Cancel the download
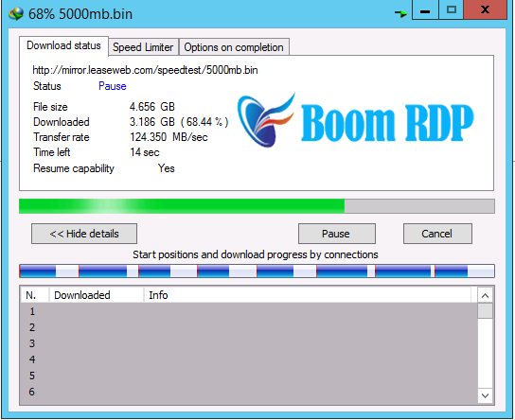Image resolution: width=515 pixels, height=420 pixels. (437, 234)
